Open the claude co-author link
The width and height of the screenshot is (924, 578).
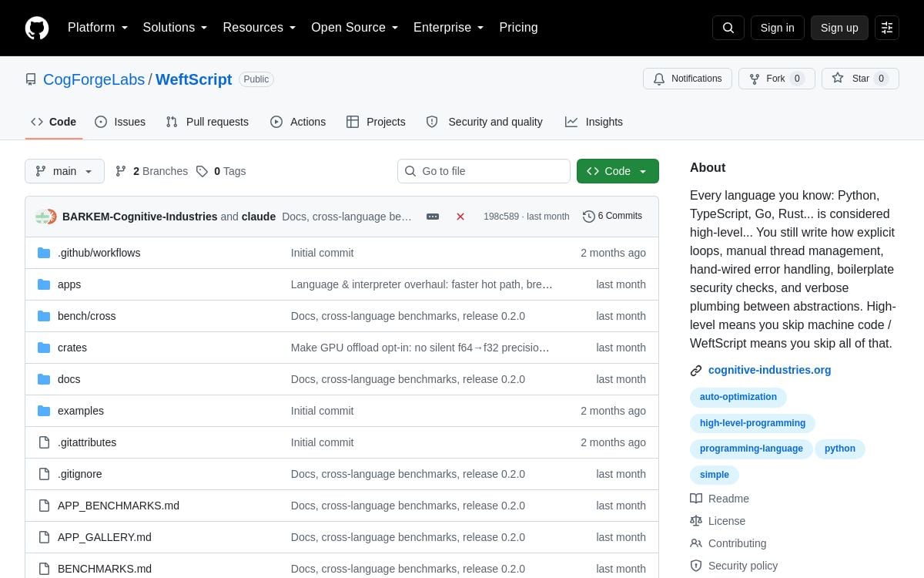tap(259, 217)
